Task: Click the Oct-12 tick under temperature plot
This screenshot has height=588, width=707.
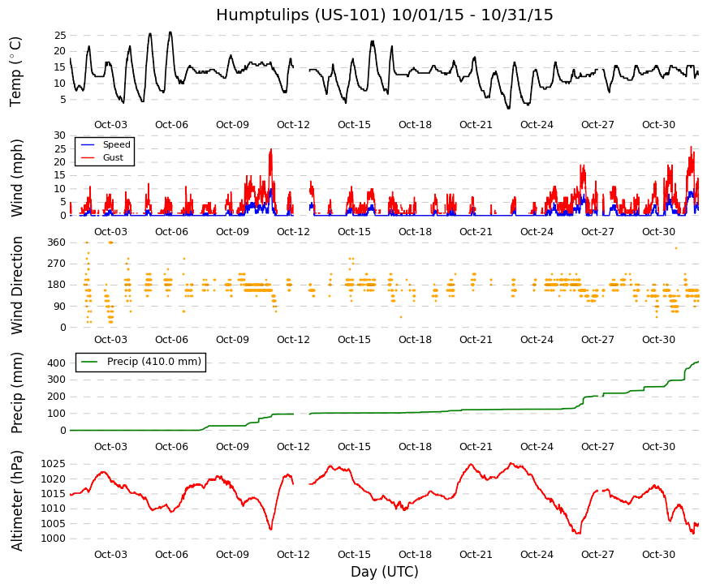Action: click(x=294, y=125)
